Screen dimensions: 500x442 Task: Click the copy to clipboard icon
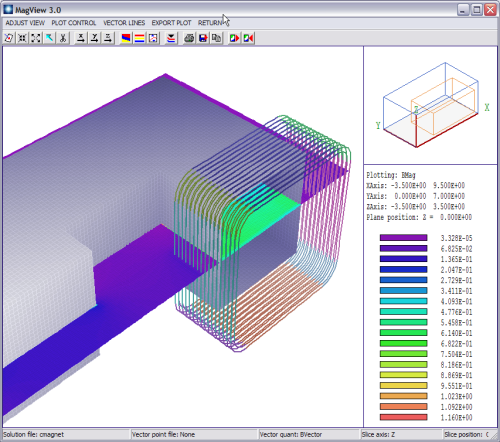point(216,38)
